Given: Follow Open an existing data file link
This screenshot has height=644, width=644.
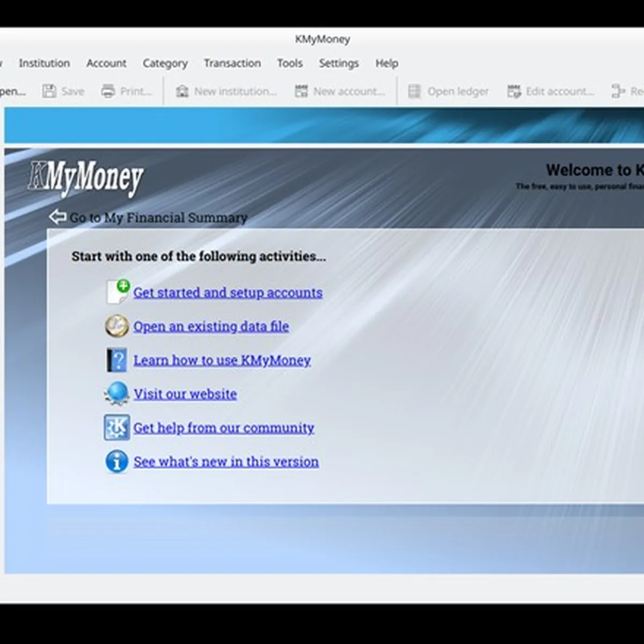Looking at the screenshot, I should 211,327.
